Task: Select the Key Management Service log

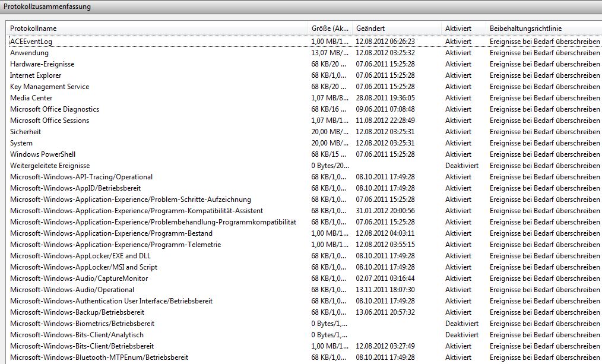Action: click(x=305, y=86)
